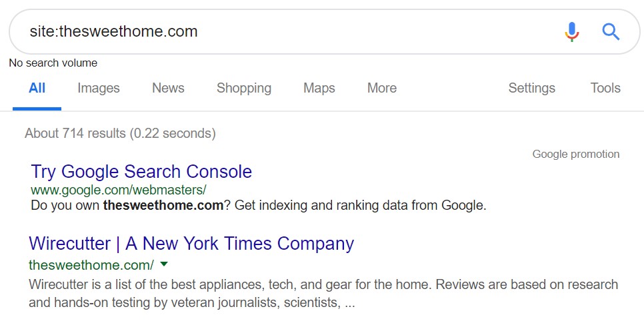This screenshot has width=644, height=325.
Task: Select the All results tab
Action: click(x=37, y=88)
